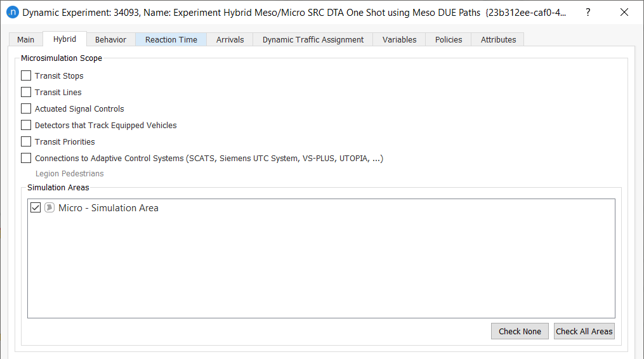
Task: Click the simulation area icon beside Micro
Action: click(49, 208)
